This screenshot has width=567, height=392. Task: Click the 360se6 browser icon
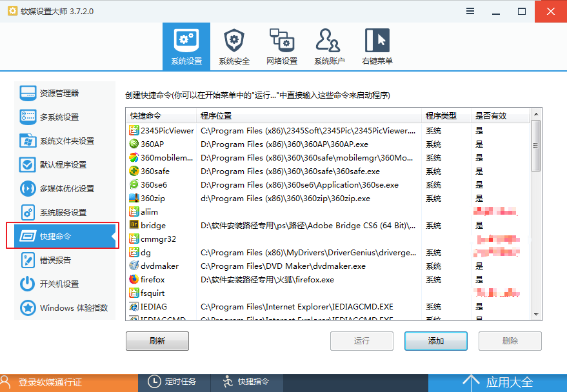pyautogui.click(x=134, y=184)
